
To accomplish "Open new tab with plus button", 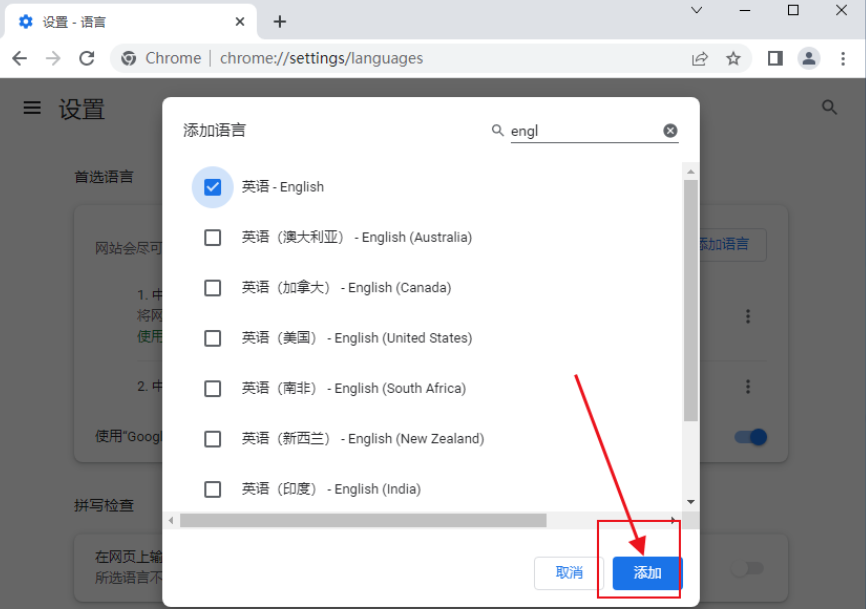I will tap(280, 21).
